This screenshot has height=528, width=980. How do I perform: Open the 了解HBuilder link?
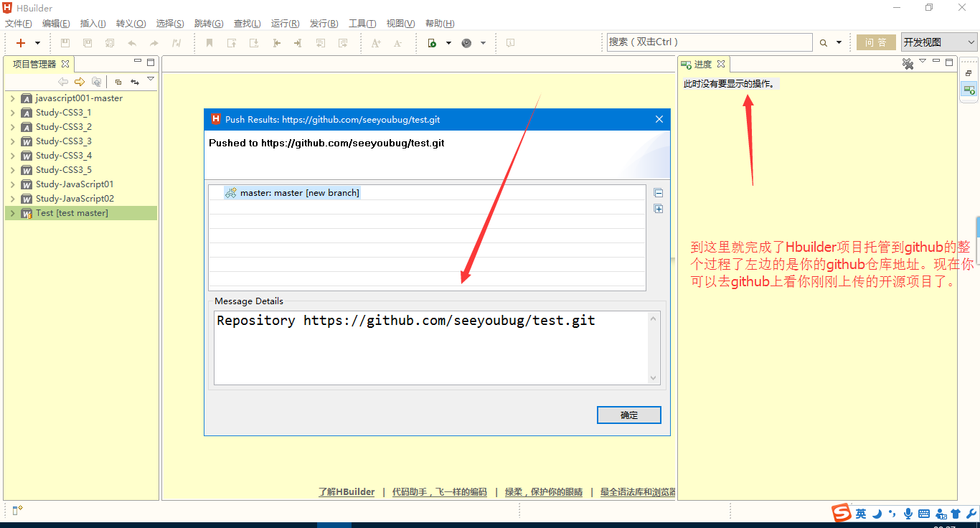[x=347, y=492]
